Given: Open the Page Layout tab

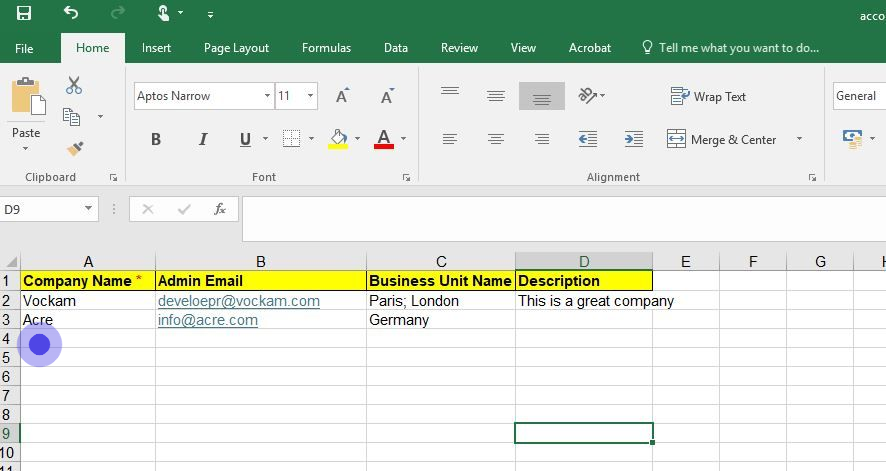Looking at the screenshot, I should pyautogui.click(x=236, y=48).
